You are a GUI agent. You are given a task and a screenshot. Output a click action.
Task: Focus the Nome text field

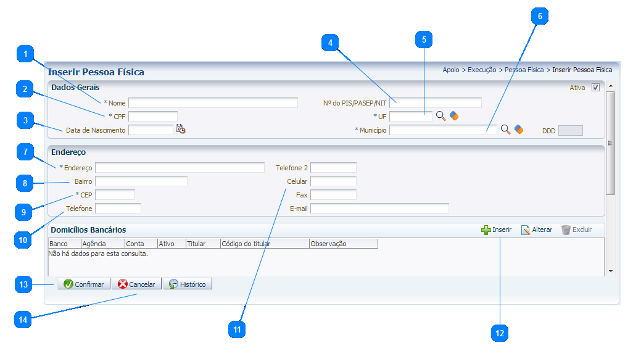pos(213,102)
